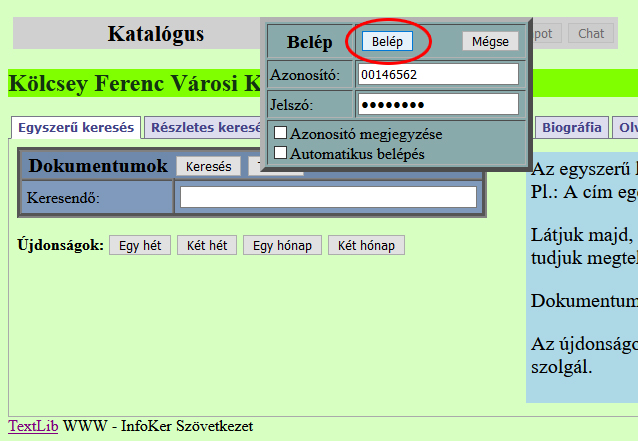The image size is (638, 441).
Task: Click the Belép login button
Action: pos(386,42)
